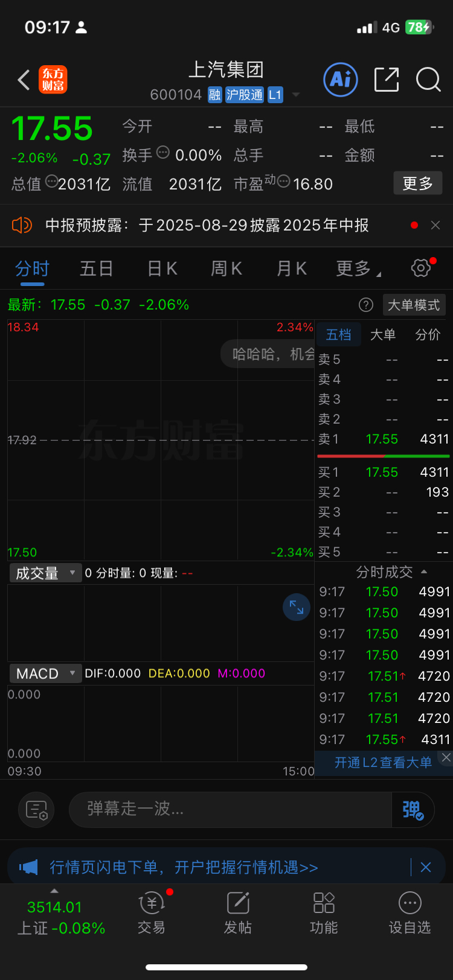Open 发帖 post icon
This screenshot has height=980, width=453.
point(238,913)
